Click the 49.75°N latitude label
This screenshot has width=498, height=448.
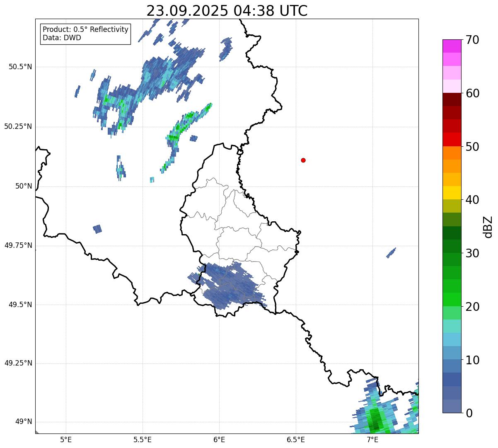click(18, 245)
